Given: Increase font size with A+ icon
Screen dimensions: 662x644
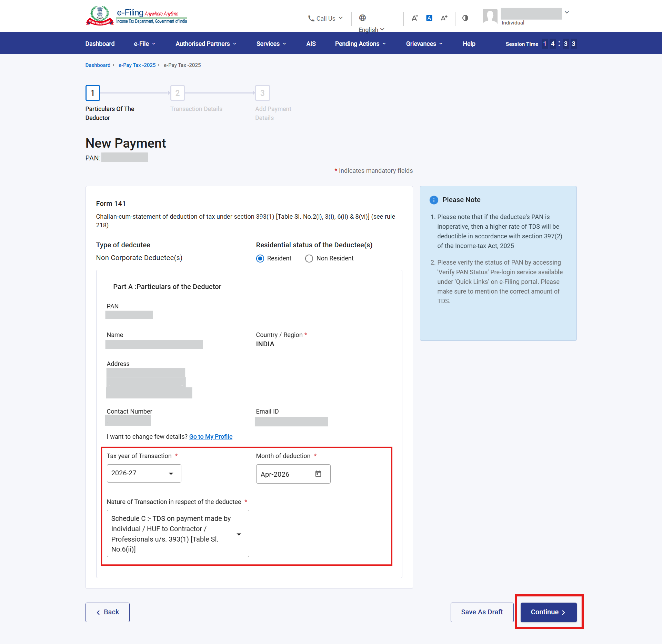Looking at the screenshot, I should coord(444,18).
